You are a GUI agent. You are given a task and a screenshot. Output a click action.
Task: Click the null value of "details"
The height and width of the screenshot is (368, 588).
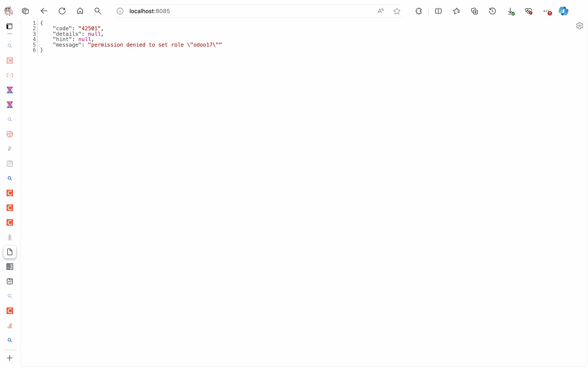94,34
